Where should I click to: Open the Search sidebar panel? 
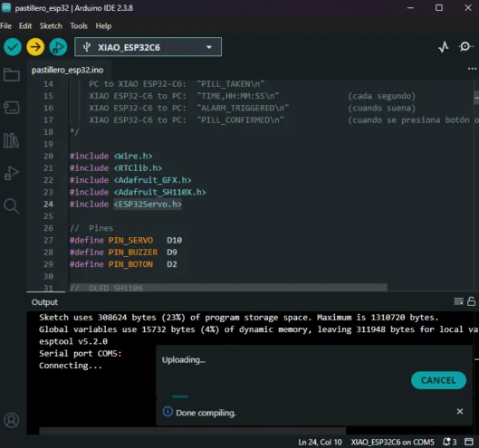pyautogui.click(x=11, y=206)
